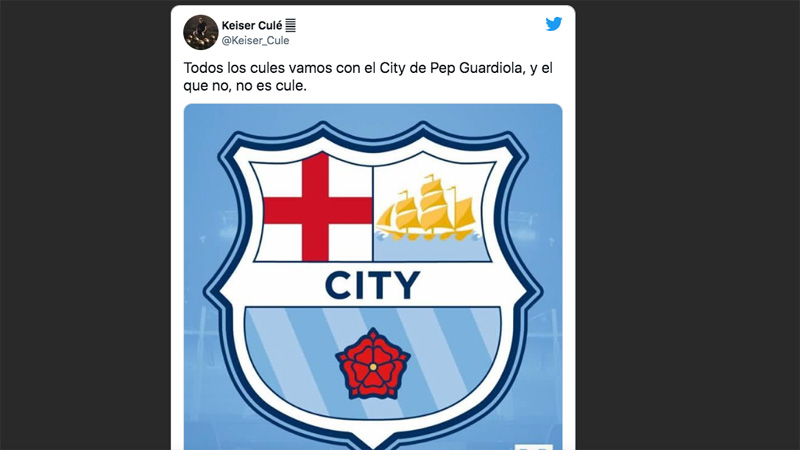Open Keiser Culé's round profile avatar
Screen dimensions: 800x450
pos(201,32)
